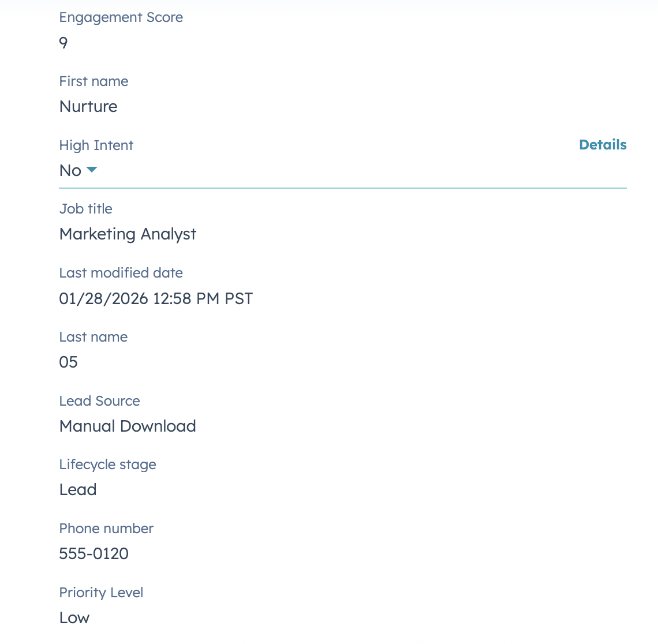This screenshot has height=644, width=658.
Task: Click the Engagement Score value "9"
Action: coord(63,43)
